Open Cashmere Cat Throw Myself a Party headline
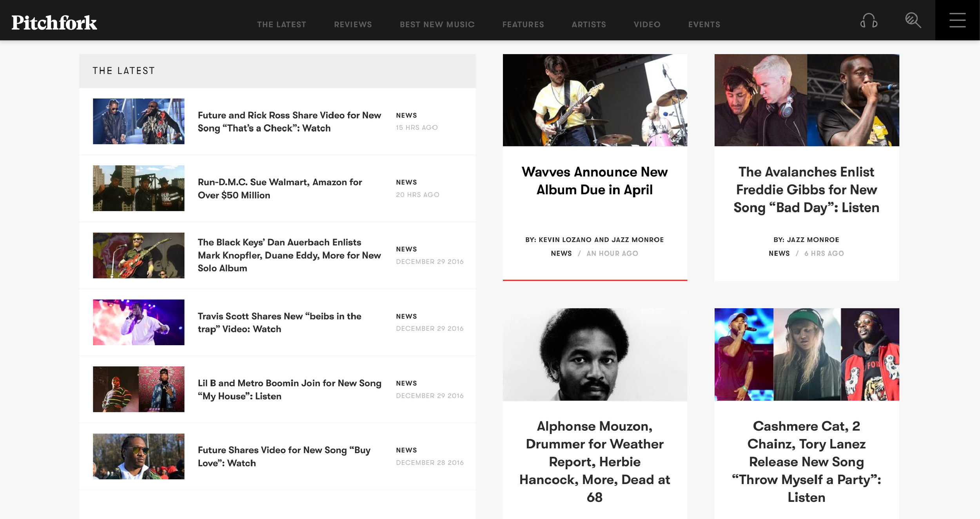Image resolution: width=980 pixels, height=519 pixels. point(806,462)
